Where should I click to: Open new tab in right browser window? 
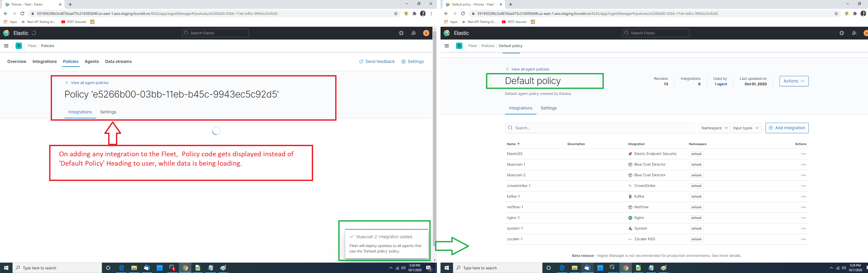pyautogui.click(x=510, y=4)
